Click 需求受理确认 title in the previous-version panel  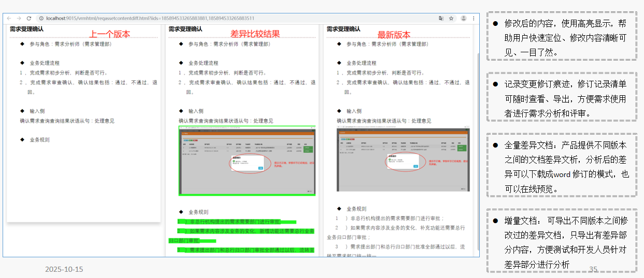pos(26,29)
